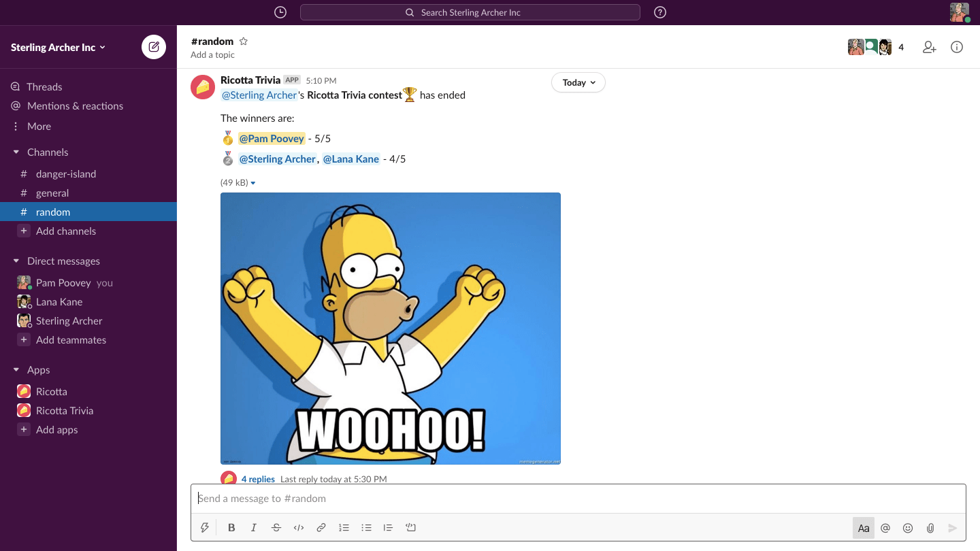
Task: Click the @Lana Kane mention
Action: click(351, 159)
